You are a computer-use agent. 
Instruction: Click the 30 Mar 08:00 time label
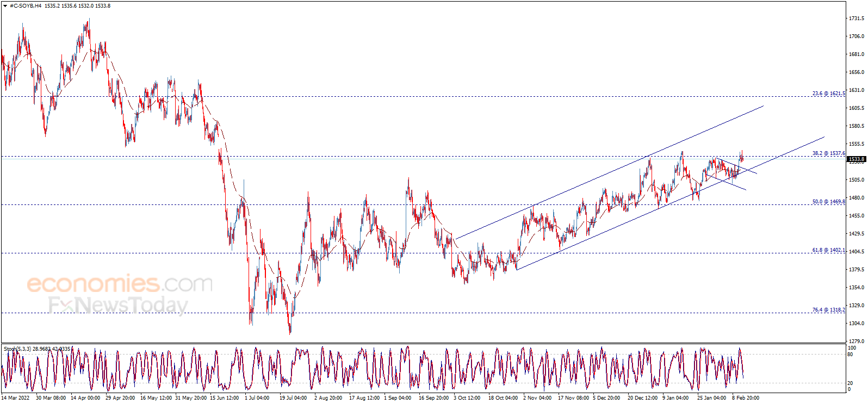pyautogui.click(x=51, y=398)
